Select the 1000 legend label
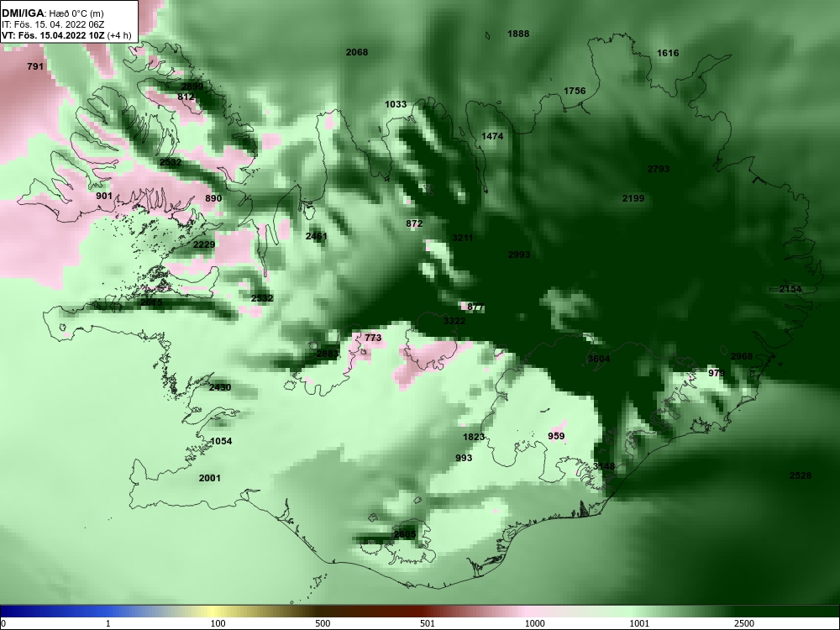Viewport: 840px width, 630px height. [x=534, y=623]
